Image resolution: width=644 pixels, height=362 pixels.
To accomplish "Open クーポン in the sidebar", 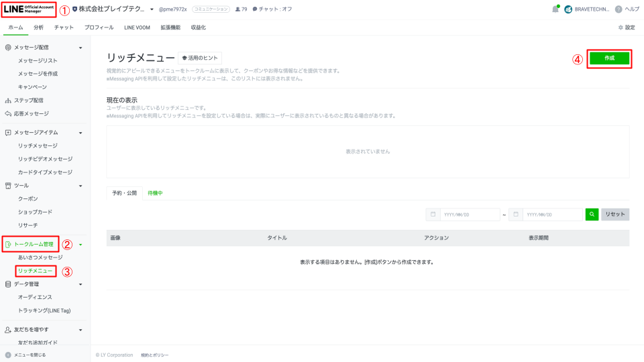I will click(x=28, y=198).
